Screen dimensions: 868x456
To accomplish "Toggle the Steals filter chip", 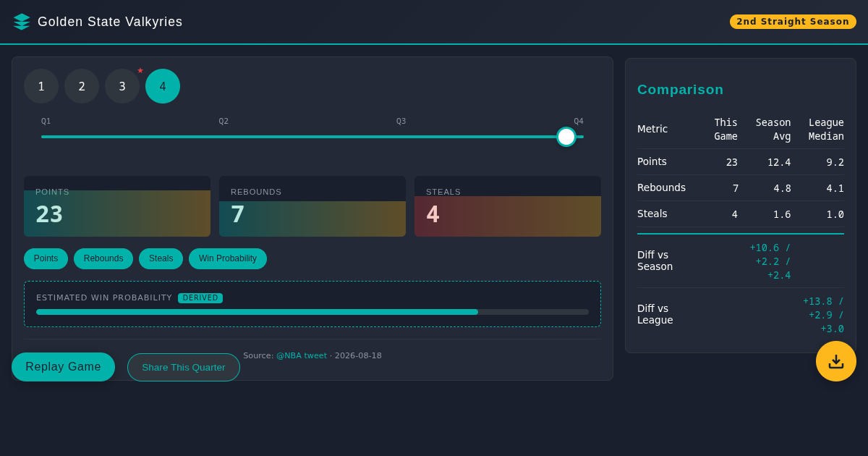I will pos(161,258).
